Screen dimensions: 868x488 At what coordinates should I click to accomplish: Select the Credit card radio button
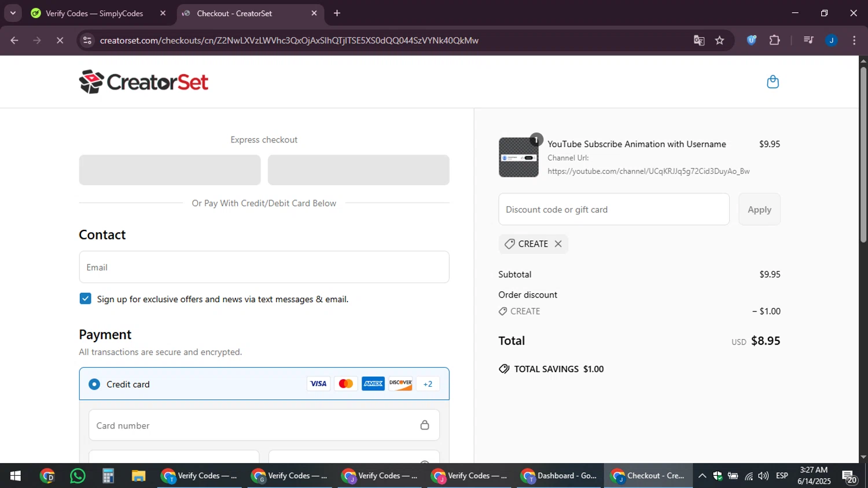coord(94,384)
